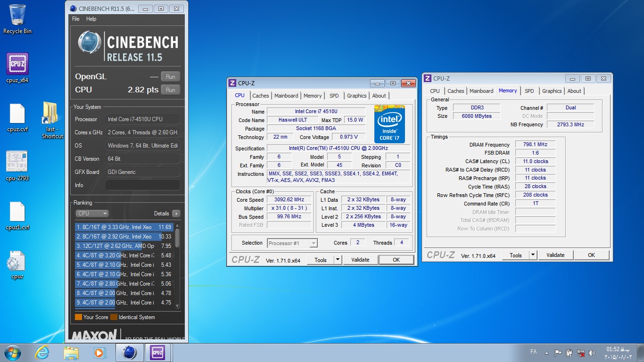This screenshot has height=362, width=644.
Task: Click the Z icon in the CPU-Z CPU window title
Action: (232, 83)
